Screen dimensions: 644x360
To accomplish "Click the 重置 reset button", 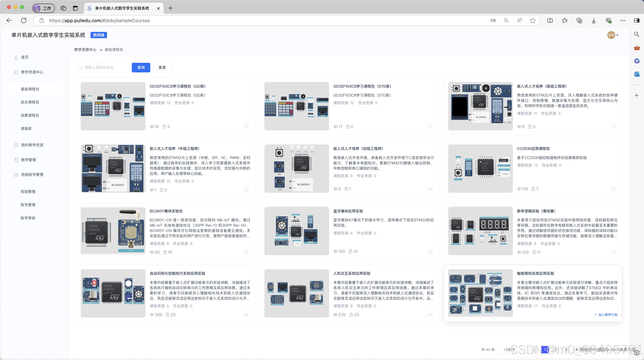I will [x=162, y=68].
